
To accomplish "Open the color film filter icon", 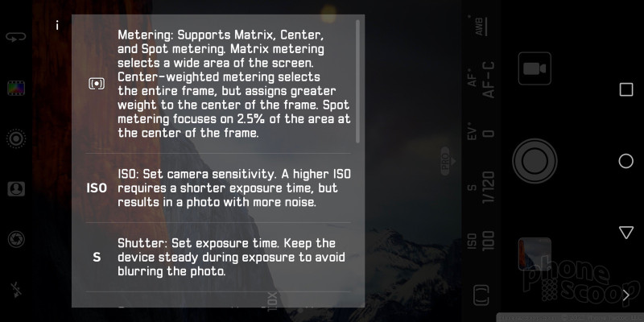I will coord(16,88).
